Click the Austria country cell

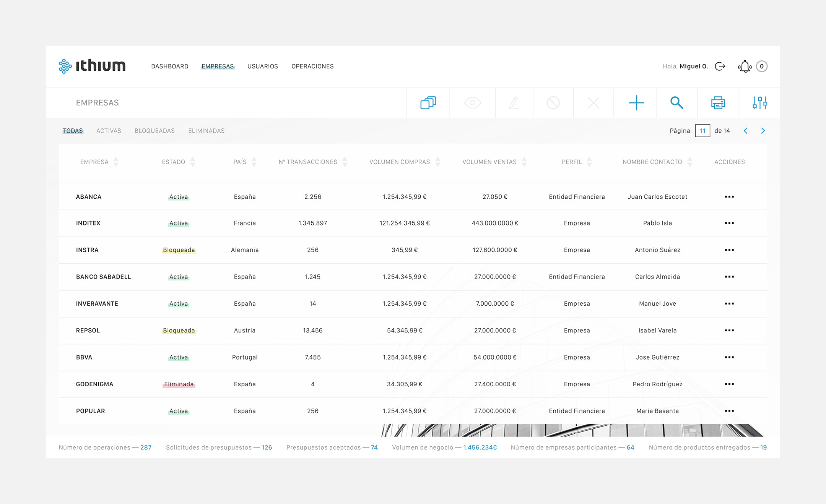tap(245, 331)
